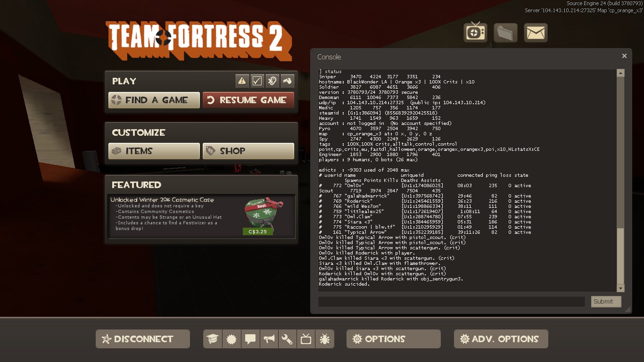The width and height of the screenshot is (644, 362).
Task: Open the Shop button
Action: click(x=248, y=151)
